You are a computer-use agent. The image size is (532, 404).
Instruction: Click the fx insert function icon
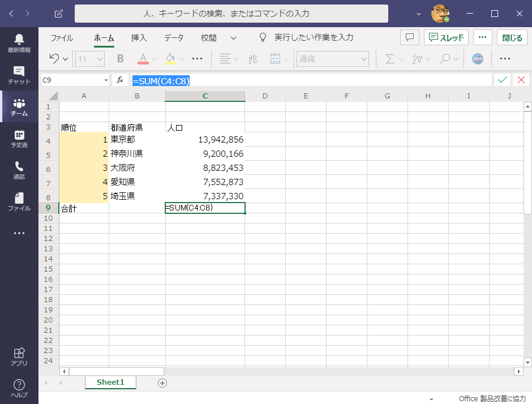(120, 80)
